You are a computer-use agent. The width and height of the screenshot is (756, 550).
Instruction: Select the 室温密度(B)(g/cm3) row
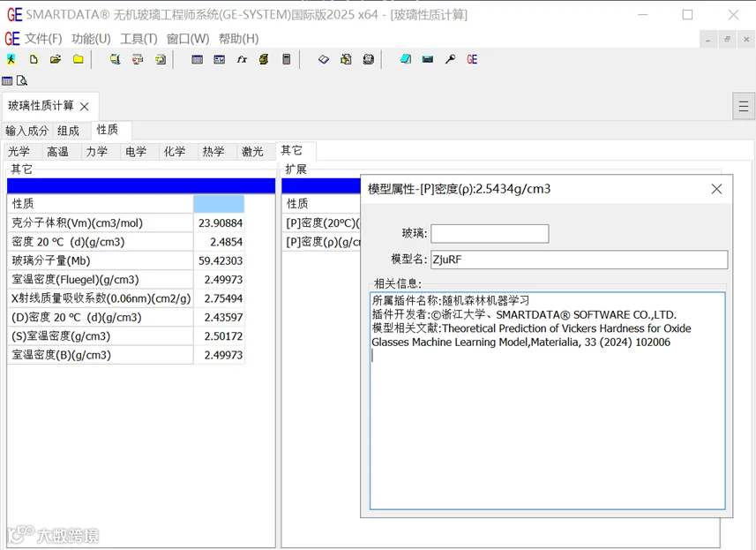pyautogui.click(x=125, y=355)
